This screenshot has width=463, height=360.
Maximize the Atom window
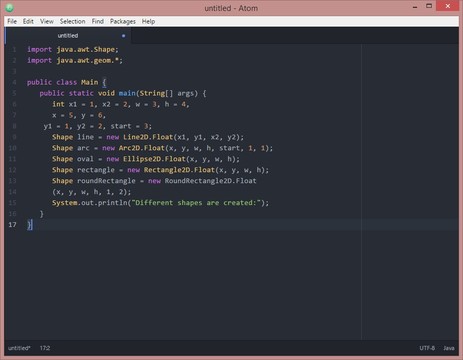429,6
